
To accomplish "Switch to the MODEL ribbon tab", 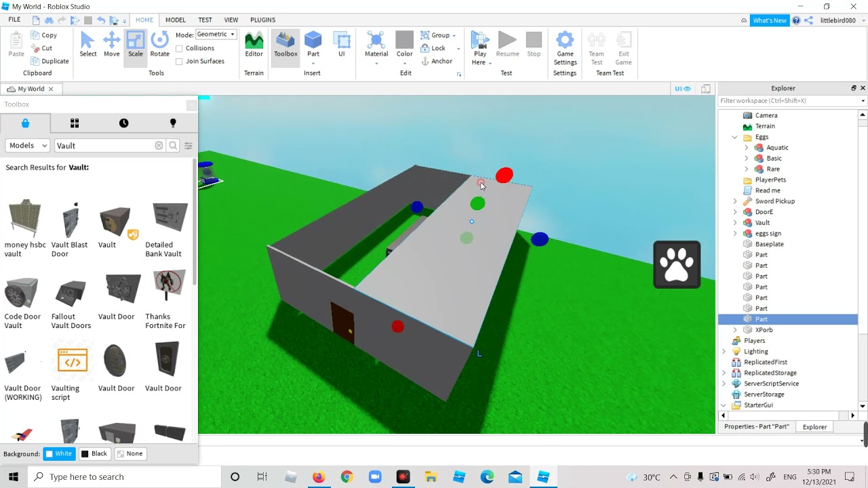I will tap(175, 20).
